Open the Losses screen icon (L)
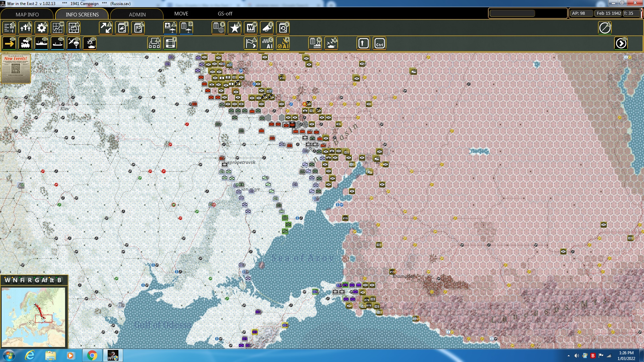The width and height of the screenshot is (644, 362). [25, 28]
